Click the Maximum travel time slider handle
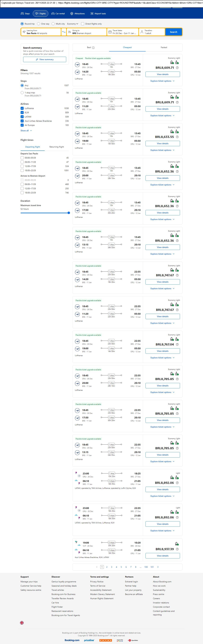Viewport: 203px width, 644px height. coord(69,213)
